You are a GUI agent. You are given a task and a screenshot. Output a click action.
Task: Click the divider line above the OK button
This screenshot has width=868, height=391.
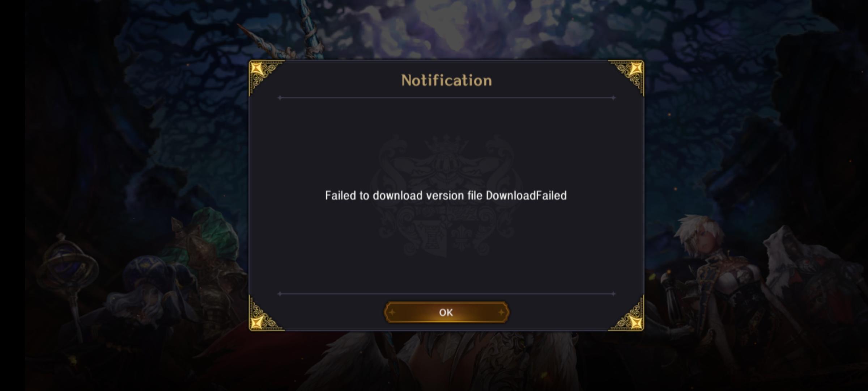pos(446,294)
